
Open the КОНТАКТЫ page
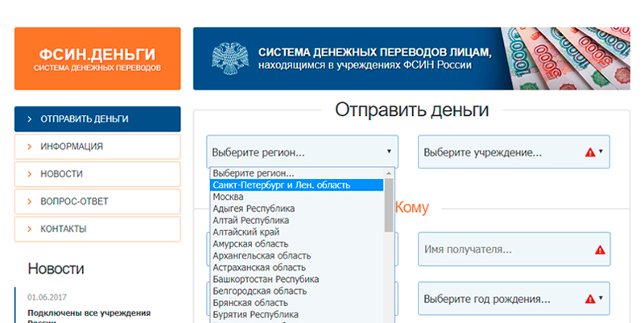[97, 230]
